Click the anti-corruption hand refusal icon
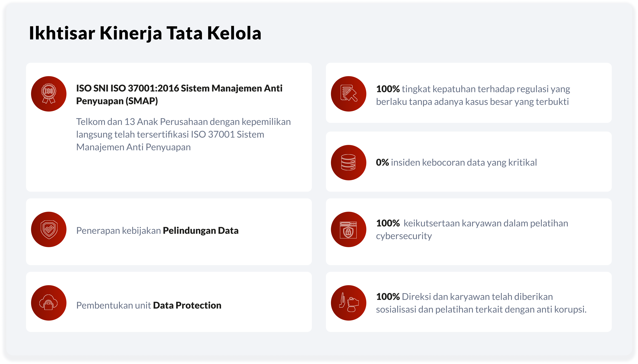638x364 pixels. coord(348,303)
